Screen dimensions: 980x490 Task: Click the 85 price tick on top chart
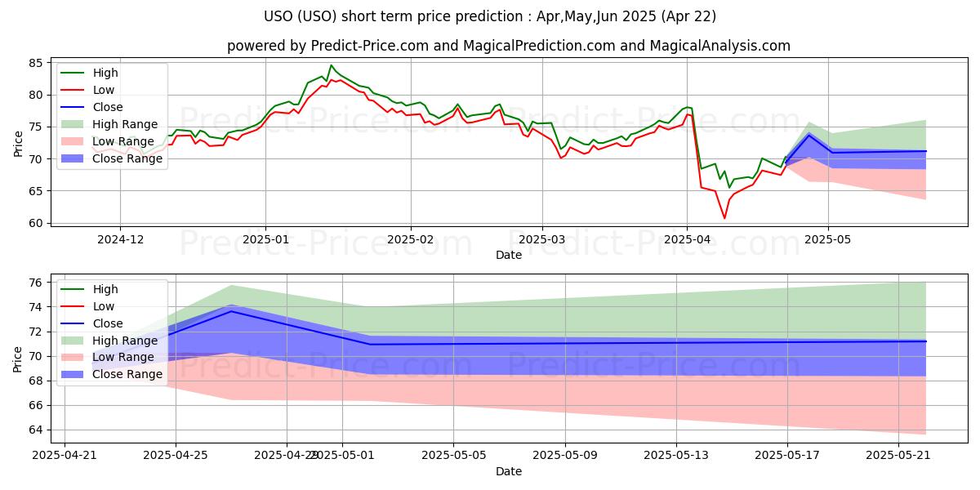click(36, 63)
